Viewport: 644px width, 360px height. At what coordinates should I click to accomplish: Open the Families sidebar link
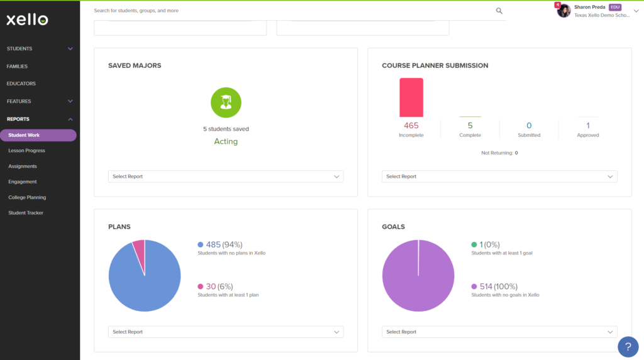click(17, 66)
